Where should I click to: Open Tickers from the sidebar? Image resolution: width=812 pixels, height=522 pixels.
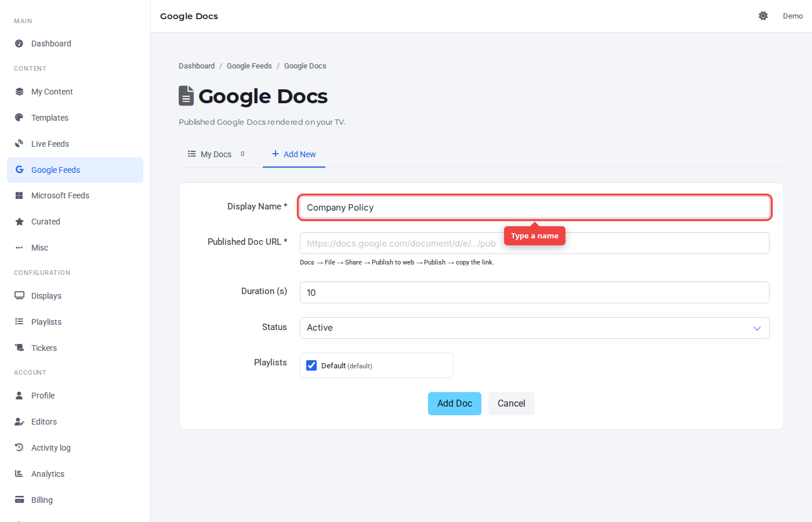pyautogui.click(x=75, y=348)
